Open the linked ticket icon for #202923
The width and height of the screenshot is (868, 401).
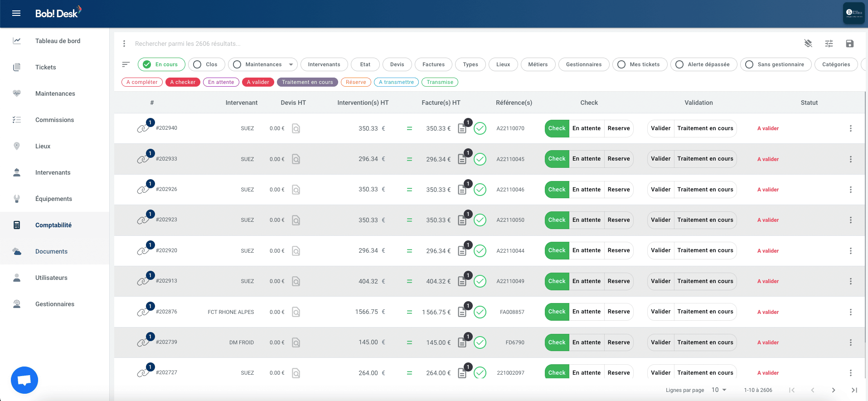tap(143, 220)
